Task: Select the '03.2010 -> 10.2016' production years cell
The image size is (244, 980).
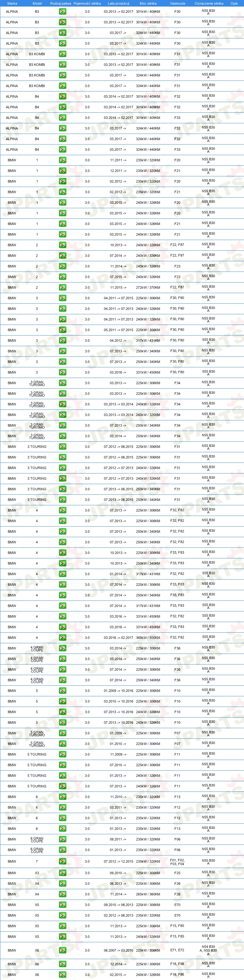Action: (x=119, y=702)
